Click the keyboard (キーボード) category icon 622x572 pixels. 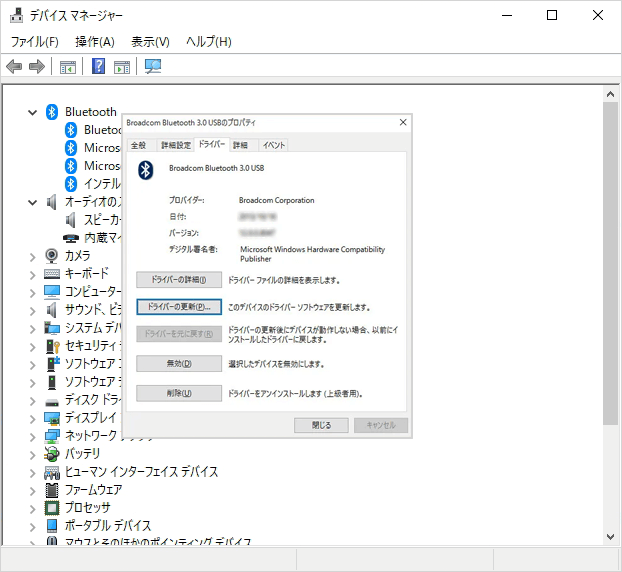tap(52, 274)
